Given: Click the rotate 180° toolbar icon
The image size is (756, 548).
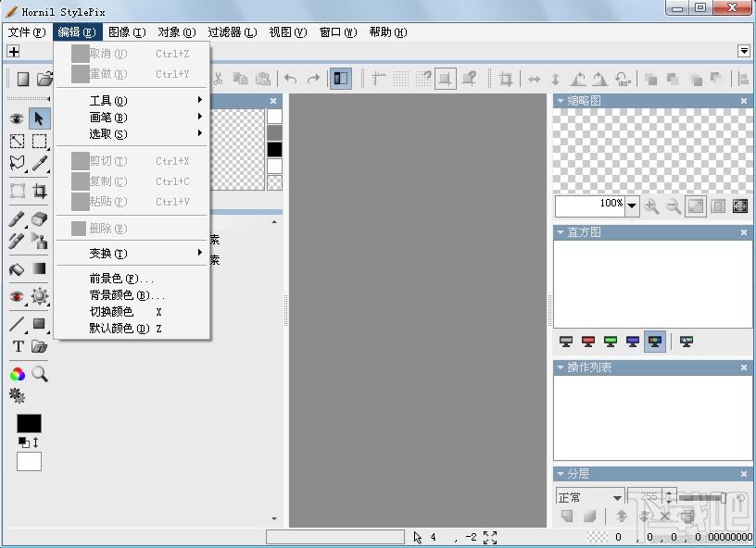Looking at the screenshot, I should [623, 79].
